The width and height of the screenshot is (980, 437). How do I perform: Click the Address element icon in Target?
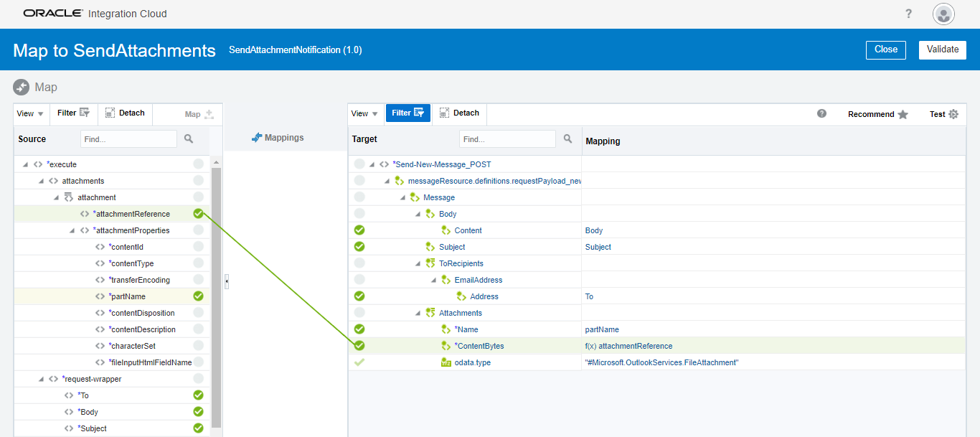click(x=461, y=296)
